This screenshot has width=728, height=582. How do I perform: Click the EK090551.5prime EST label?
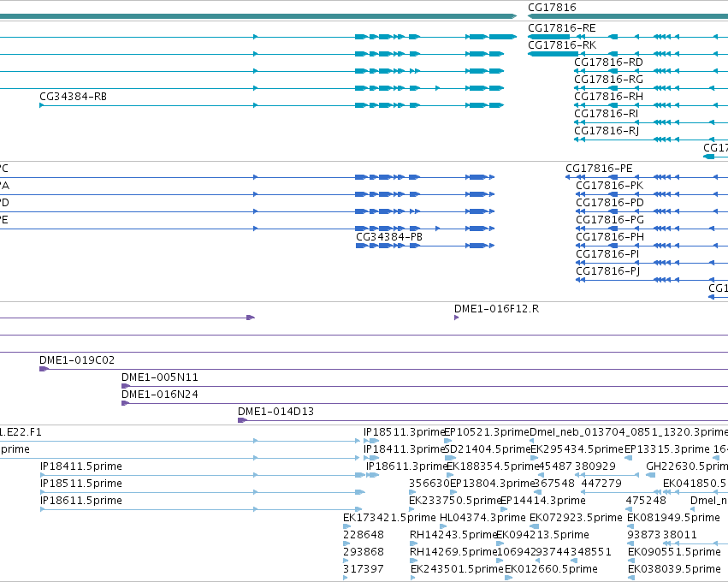tap(674, 552)
